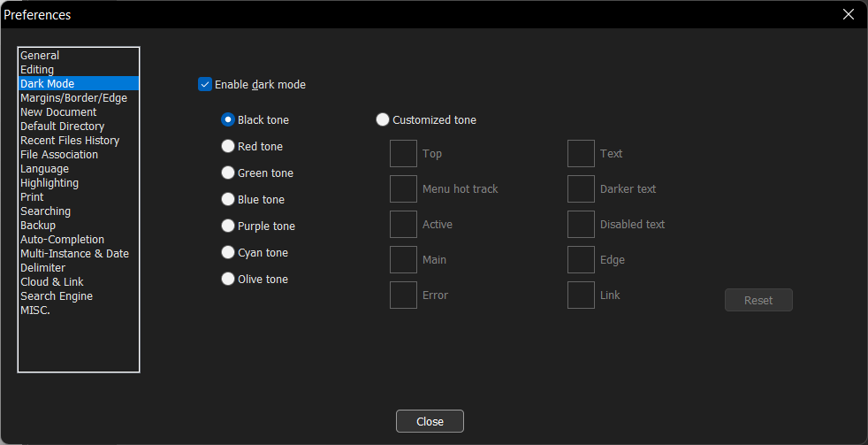Click the Top color swatch box
The height and width of the screenshot is (445, 868).
point(403,154)
